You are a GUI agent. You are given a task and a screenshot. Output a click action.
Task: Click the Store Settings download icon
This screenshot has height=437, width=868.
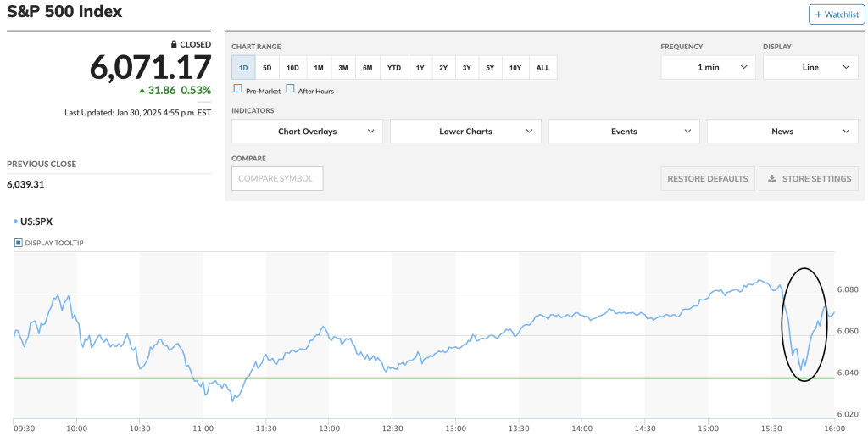pyautogui.click(x=772, y=179)
